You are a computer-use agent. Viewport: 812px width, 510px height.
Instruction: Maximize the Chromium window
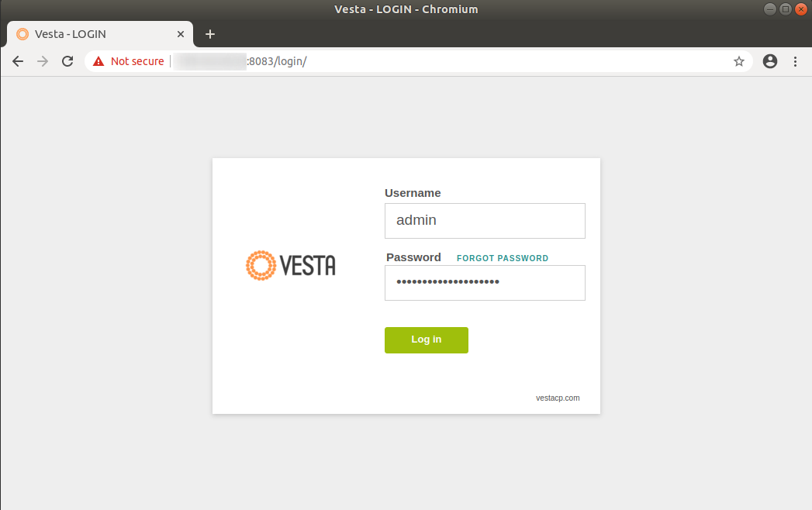(x=786, y=9)
